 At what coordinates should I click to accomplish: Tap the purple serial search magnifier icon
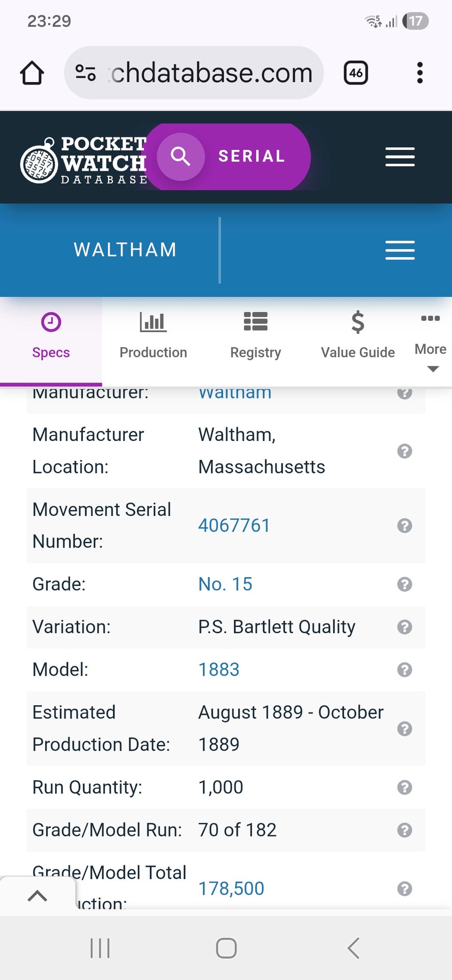tap(181, 156)
